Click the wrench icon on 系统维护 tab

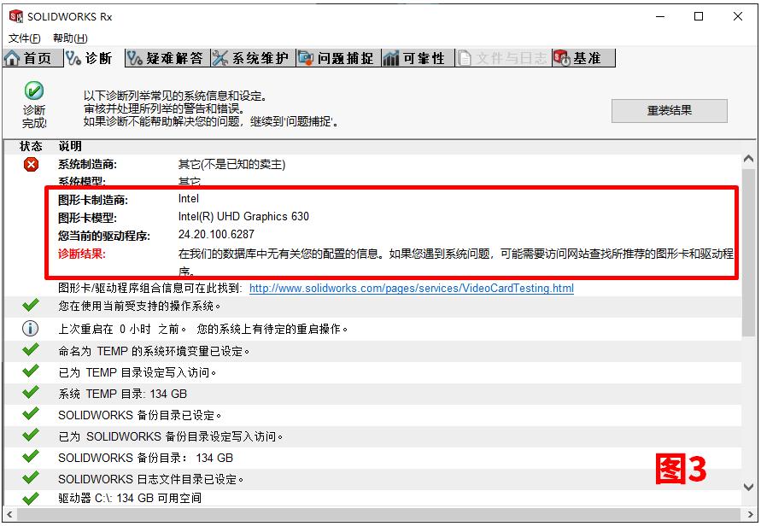[x=220, y=58]
